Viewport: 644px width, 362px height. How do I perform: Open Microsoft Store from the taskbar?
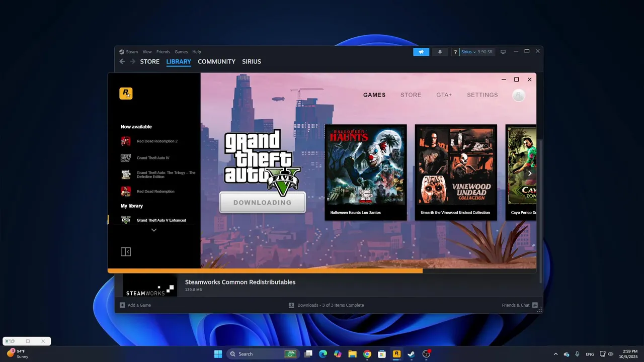382,354
